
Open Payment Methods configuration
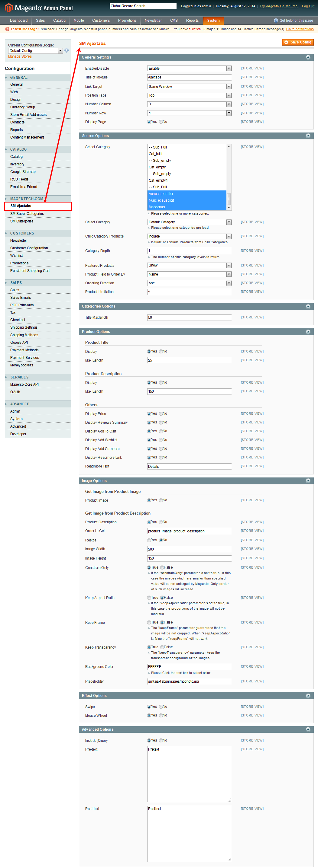(x=24, y=350)
